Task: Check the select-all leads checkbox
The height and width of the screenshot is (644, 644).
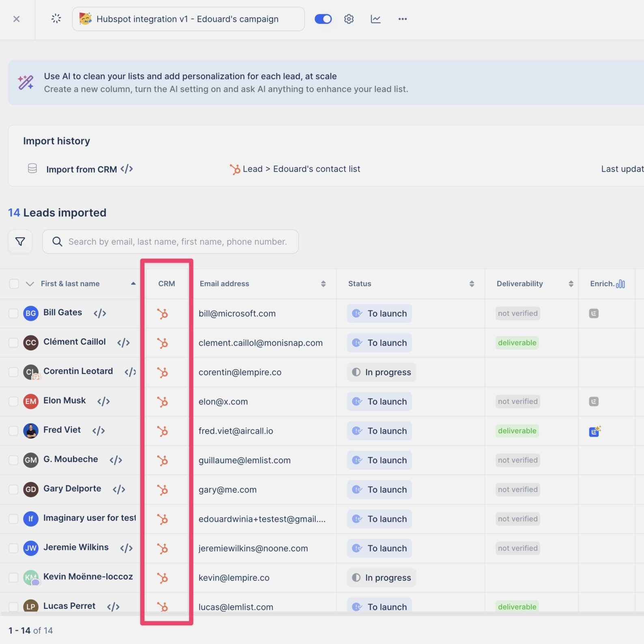Action: (x=14, y=284)
